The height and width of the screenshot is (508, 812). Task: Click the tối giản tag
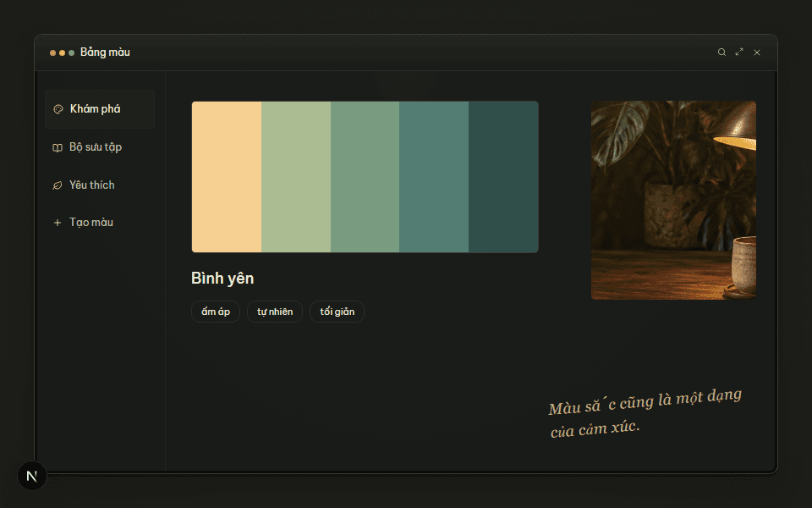pyautogui.click(x=337, y=312)
